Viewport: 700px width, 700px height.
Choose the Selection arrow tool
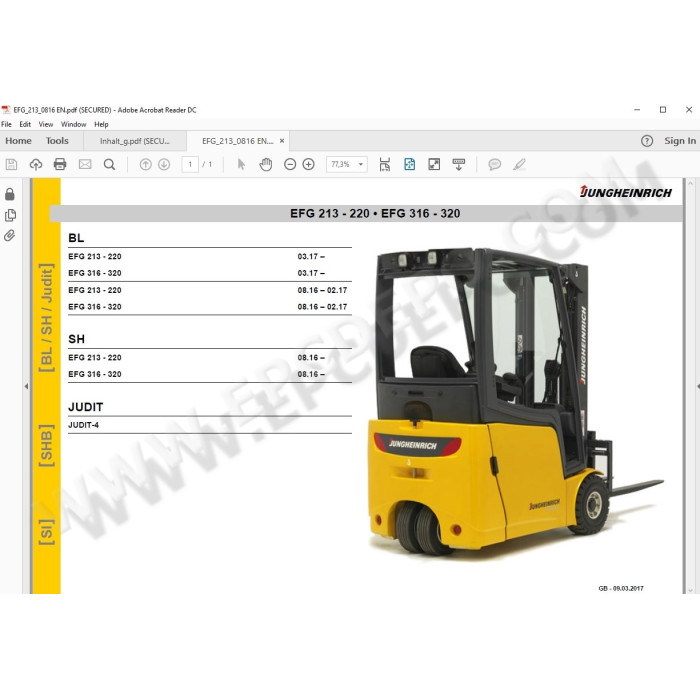click(x=241, y=165)
